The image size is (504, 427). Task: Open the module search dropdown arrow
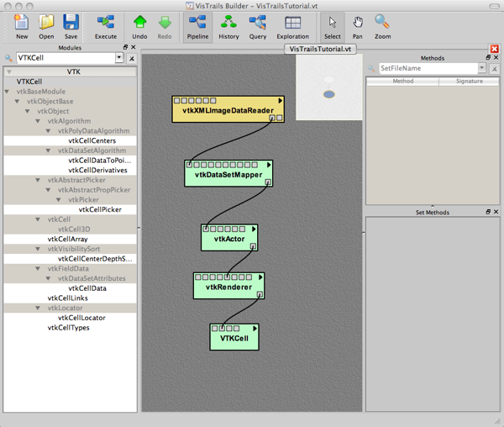pos(119,58)
